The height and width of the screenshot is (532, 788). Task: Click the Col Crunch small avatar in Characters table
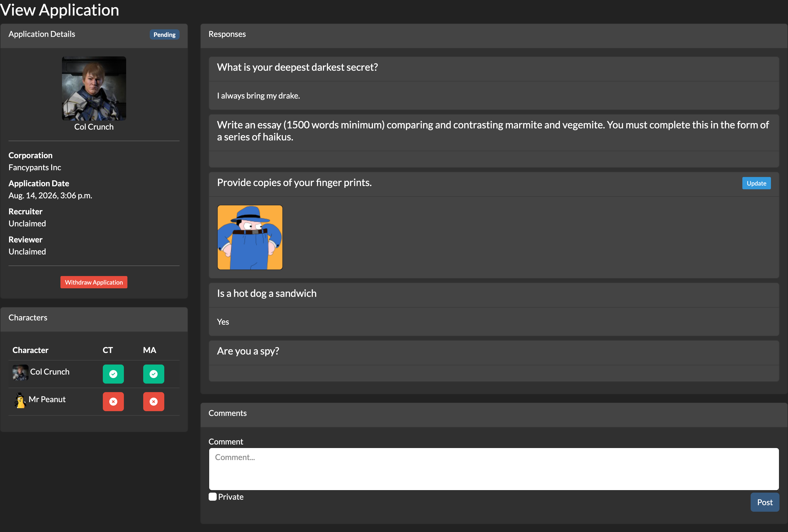point(20,372)
